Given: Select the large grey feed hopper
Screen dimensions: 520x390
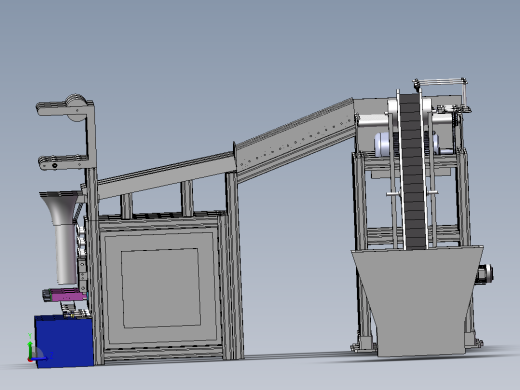Looking at the screenshot, I should coord(417,300).
